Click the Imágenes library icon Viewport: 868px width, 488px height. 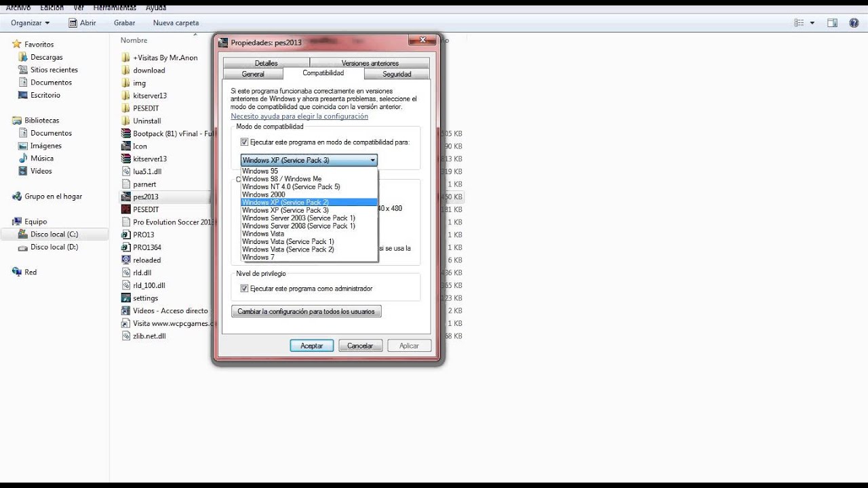coord(23,146)
